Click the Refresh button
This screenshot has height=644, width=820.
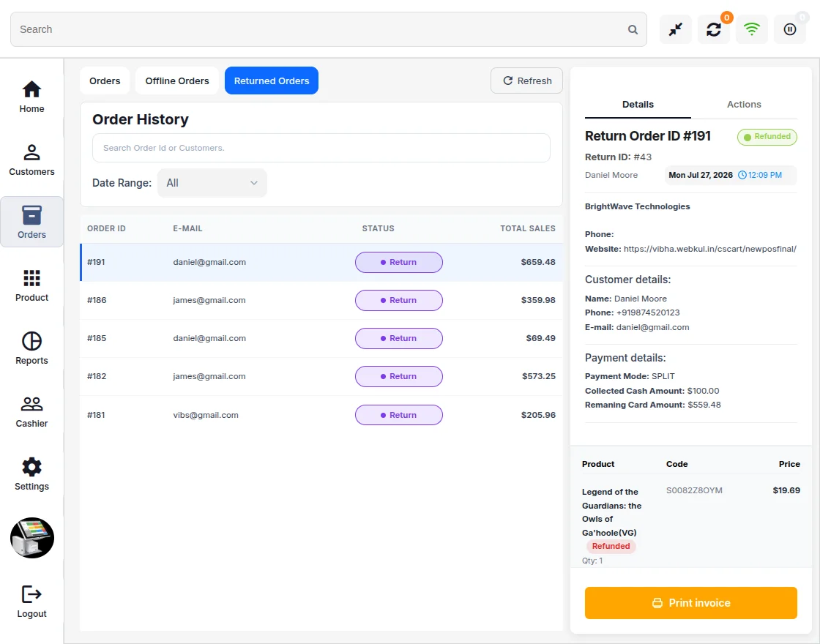[x=526, y=80]
